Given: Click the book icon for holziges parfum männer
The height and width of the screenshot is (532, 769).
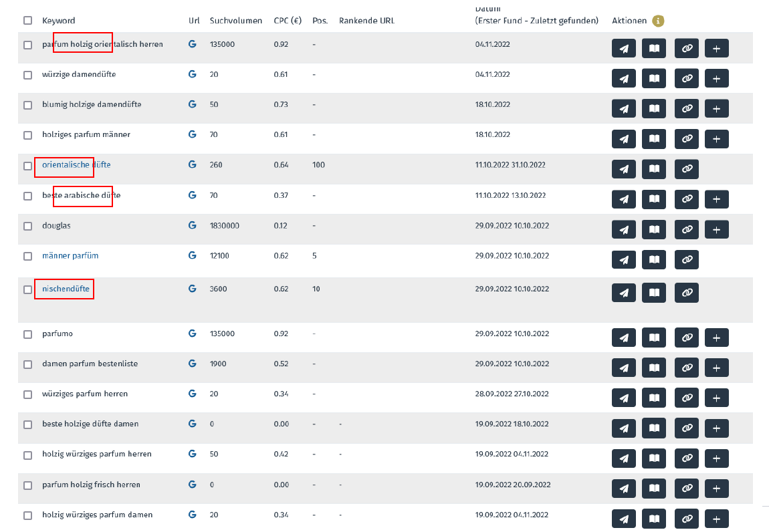Looking at the screenshot, I should point(654,139).
